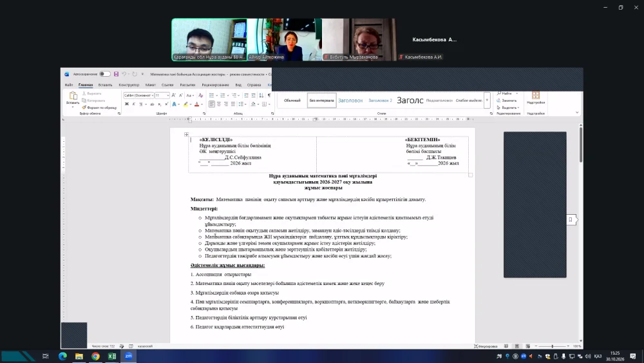644x363 pixels.
Task: Click Заменить replace button
Action: [x=507, y=101]
